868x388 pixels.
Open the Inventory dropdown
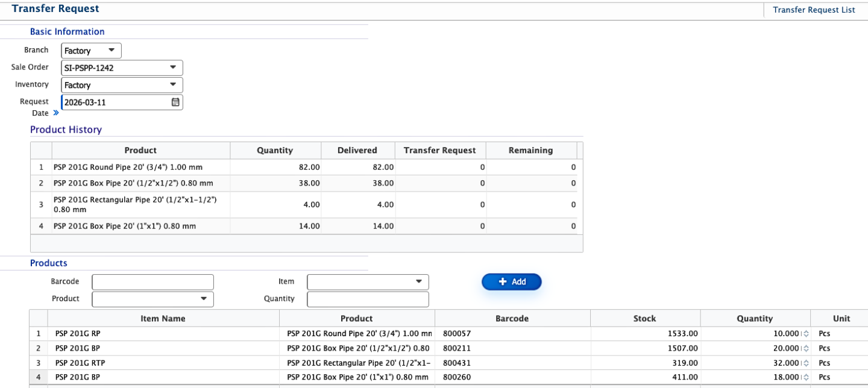click(x=122, y=85)
